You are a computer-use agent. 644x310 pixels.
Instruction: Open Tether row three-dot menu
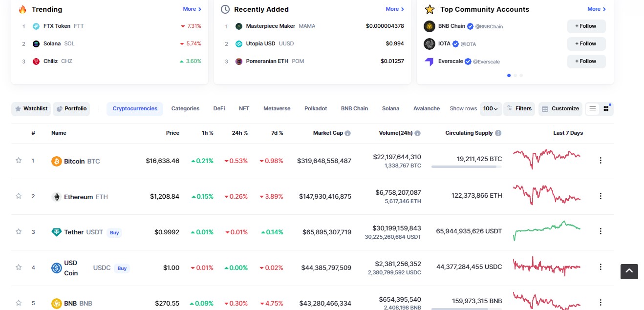[601, 231]
